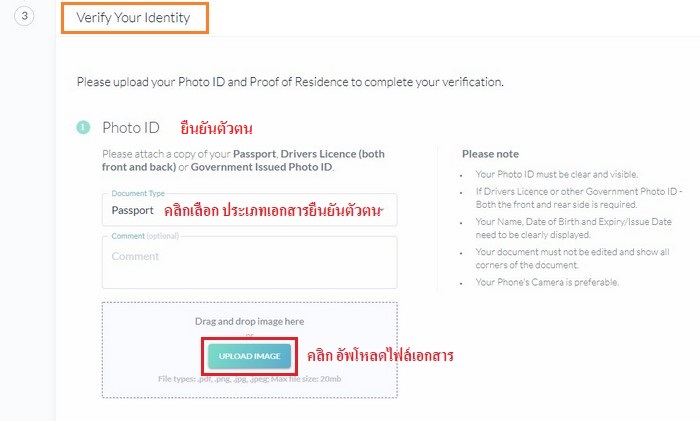Image resolution: width=700 pixels, height=421 pixels.
Task: Click the teal Photo ID step icon
Action: 83,128
